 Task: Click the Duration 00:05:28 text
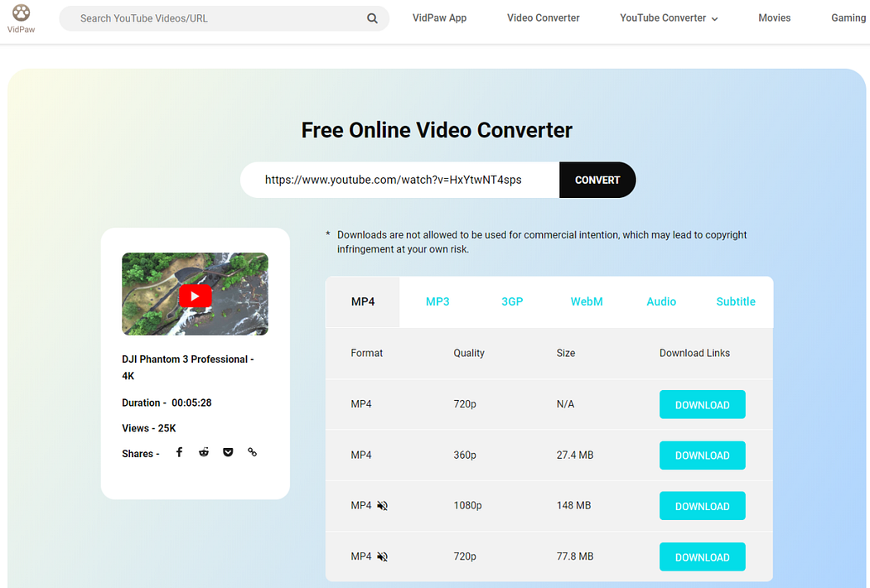point(167,402)
